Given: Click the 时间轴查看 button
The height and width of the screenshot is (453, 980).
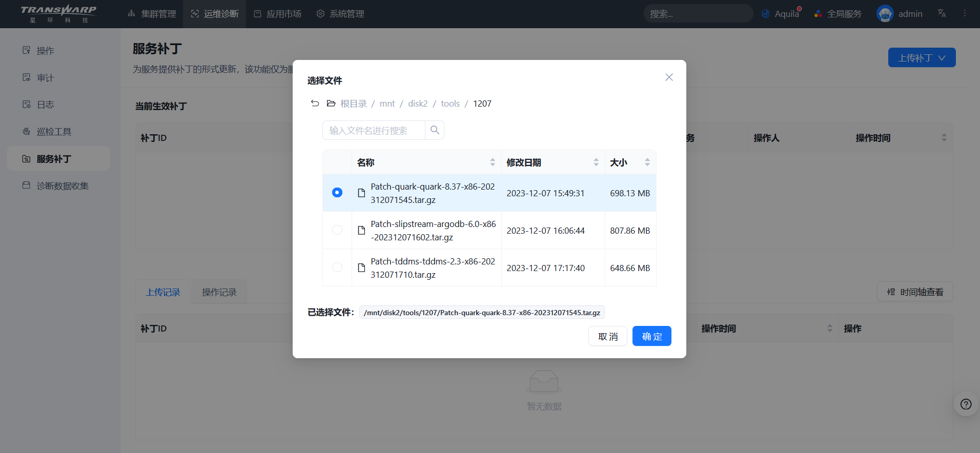Looking at the screenshot, I should tap(915, 292).
